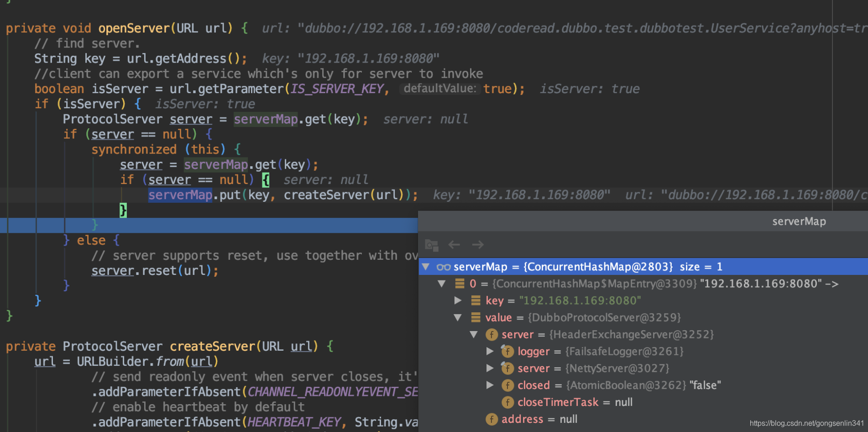Screen dimensions: 868x432
Task: Collapse the serverMap root node
Action: (426, 267)
